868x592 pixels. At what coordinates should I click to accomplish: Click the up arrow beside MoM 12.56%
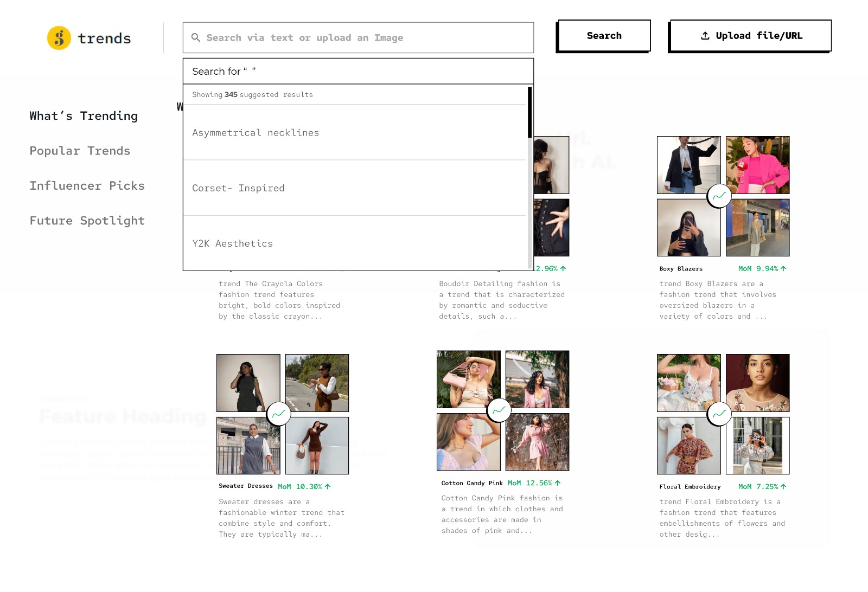pyautogui.click(x=558, y=482)
